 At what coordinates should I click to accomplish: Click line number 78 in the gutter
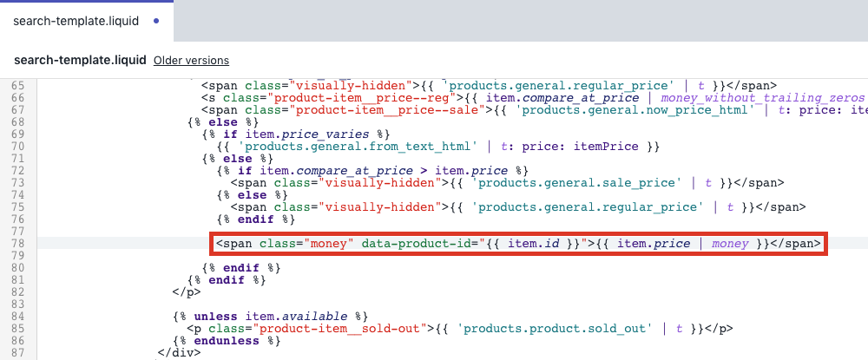point(19,243)
